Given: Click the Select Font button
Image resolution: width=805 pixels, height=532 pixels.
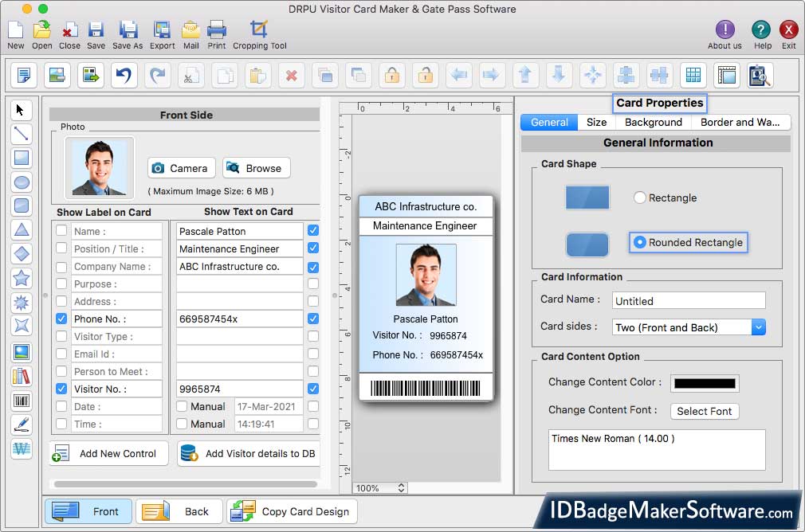Looking at the screenshot, I should click(x=705, y=411).
